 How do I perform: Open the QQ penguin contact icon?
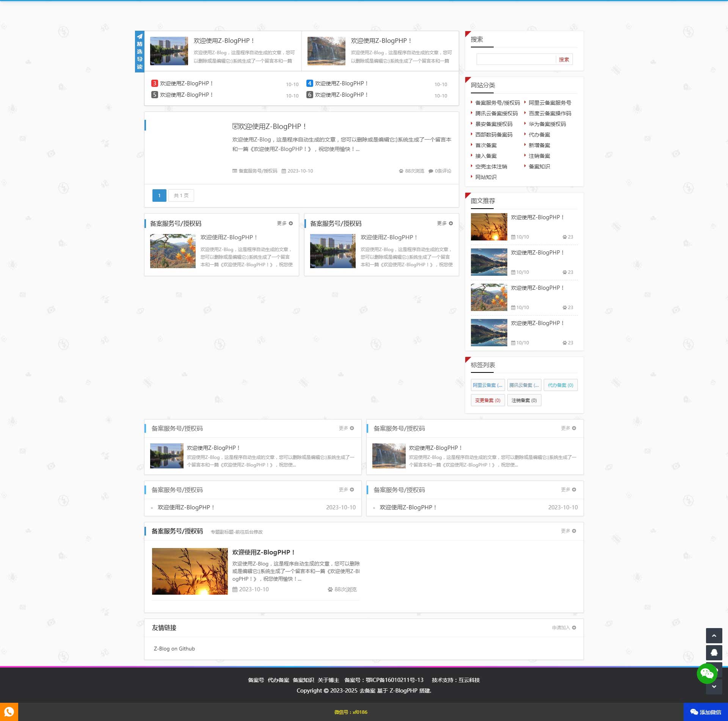(714, 652)
